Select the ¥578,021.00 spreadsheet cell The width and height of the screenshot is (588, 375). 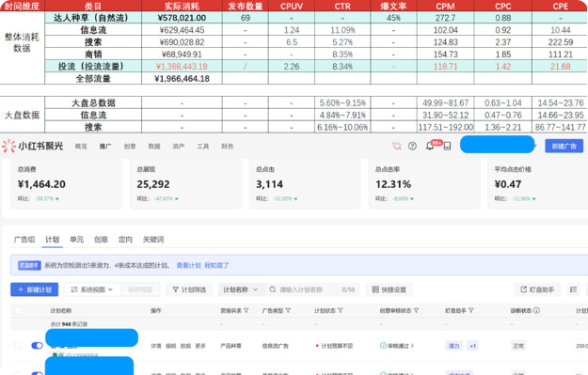182,18
